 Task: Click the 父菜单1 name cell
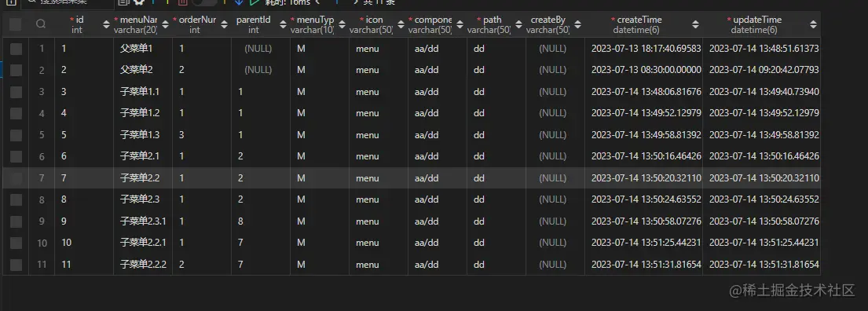(144, 49)
